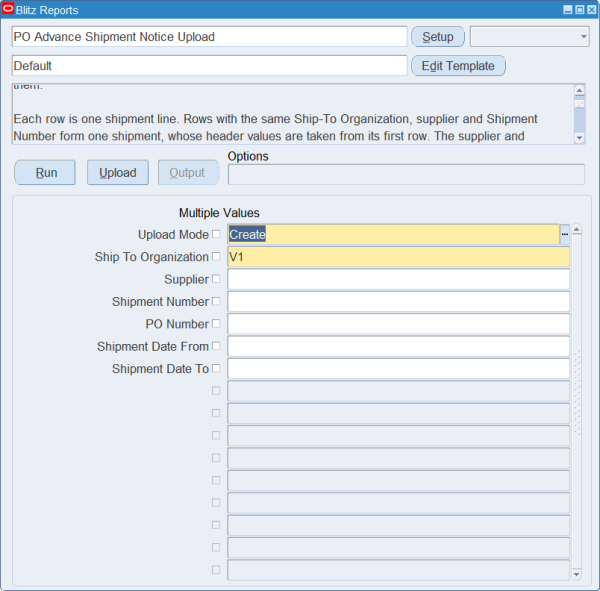Click the Shipment Date From input field

398,346
